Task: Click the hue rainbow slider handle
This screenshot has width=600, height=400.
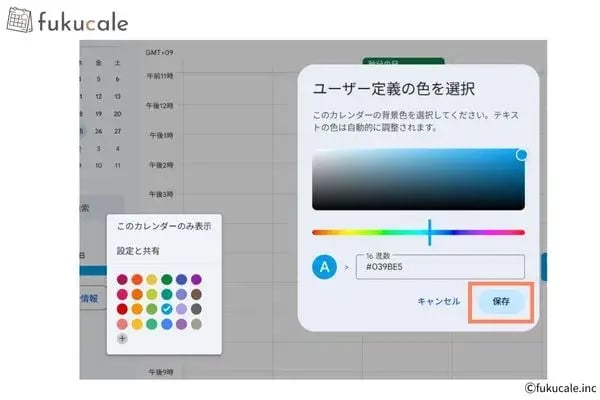Action: coord(429,232)
